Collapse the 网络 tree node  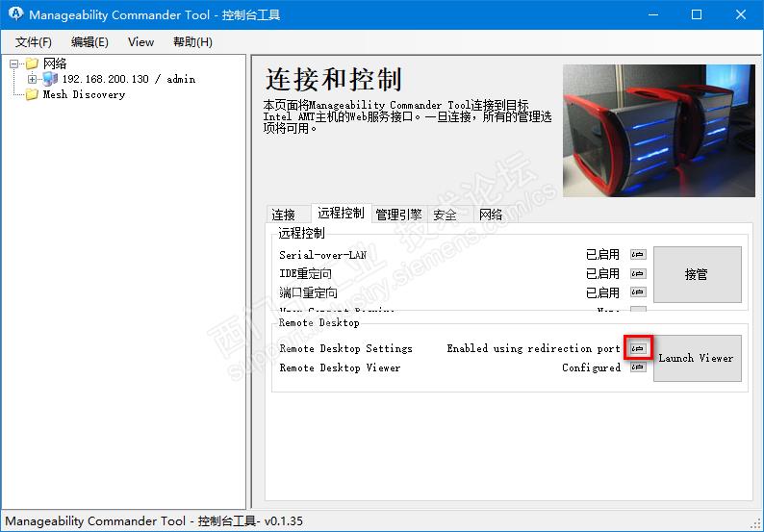coord(14,63)
